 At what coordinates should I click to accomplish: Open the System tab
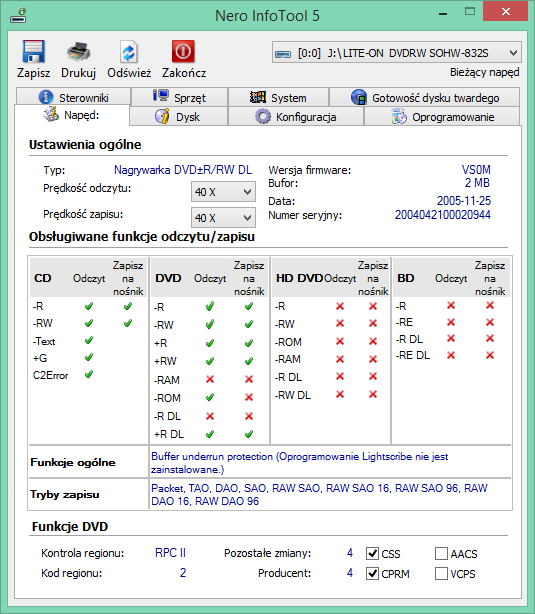coord(278,97)
